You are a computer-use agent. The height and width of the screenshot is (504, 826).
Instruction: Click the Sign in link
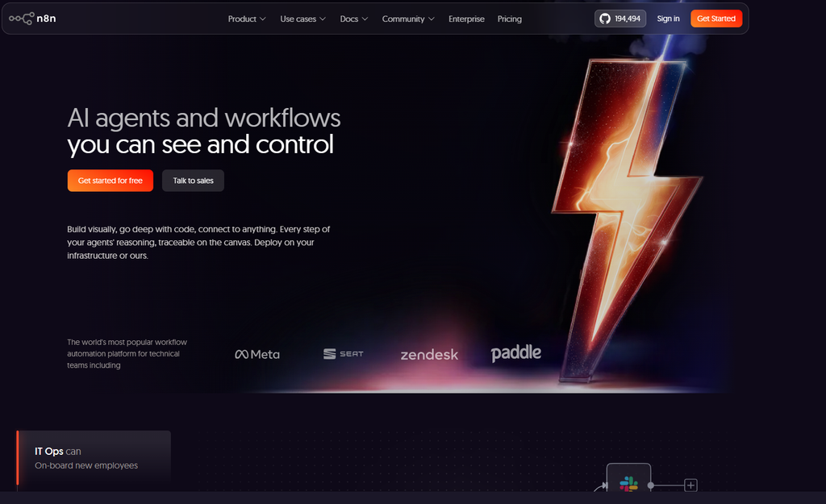point(668,19)
